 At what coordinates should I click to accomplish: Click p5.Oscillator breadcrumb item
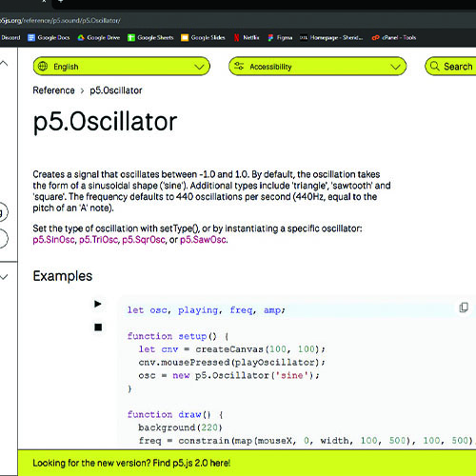pyautogui.click(x=116, y=90)
